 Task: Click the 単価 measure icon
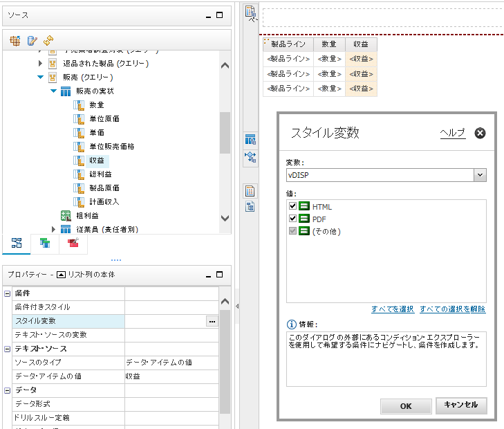[x=79, y=133]
